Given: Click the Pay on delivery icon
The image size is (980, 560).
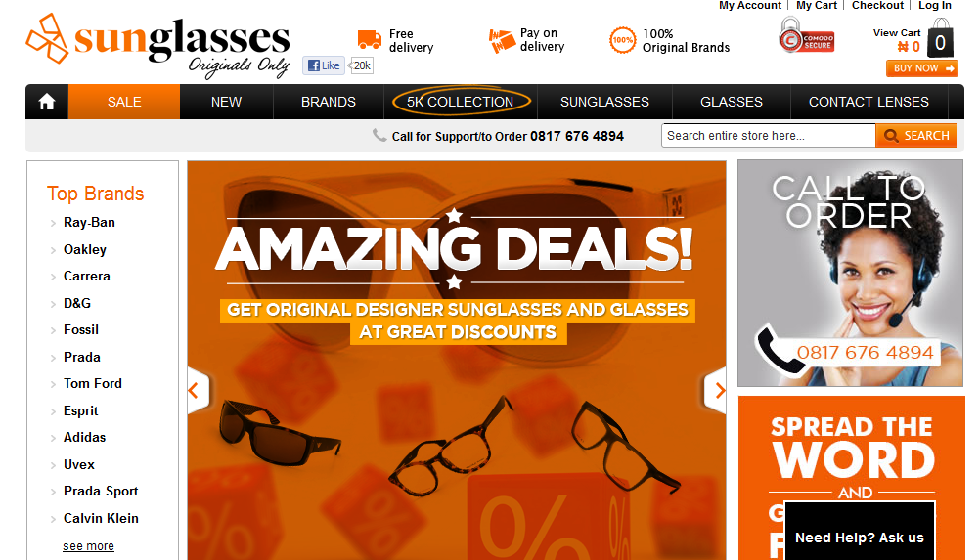Looking at the screenshot, I should click(x=502, y=41).
